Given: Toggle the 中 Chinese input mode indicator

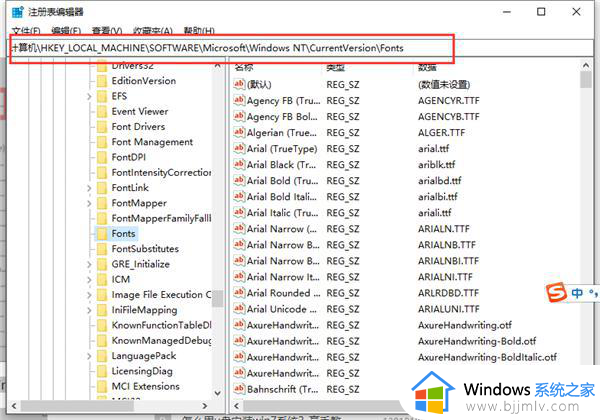Looking at the screenshot, I should [x=577, y=293].
